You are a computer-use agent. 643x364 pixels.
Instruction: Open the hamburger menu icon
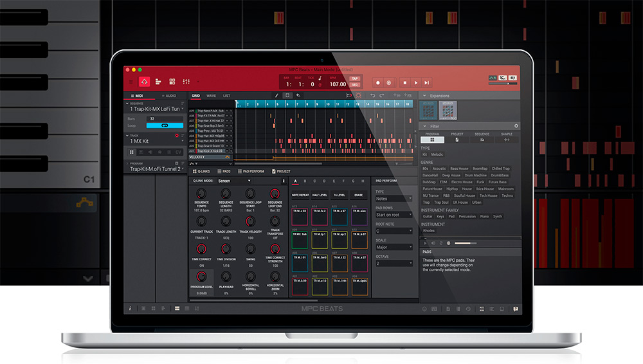pos(131,82)
